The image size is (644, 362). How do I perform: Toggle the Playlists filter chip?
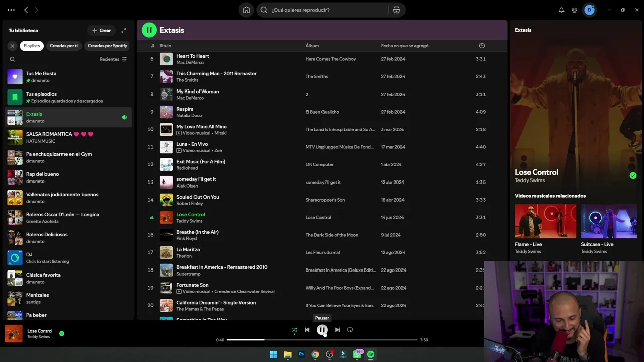click(32, 46)
